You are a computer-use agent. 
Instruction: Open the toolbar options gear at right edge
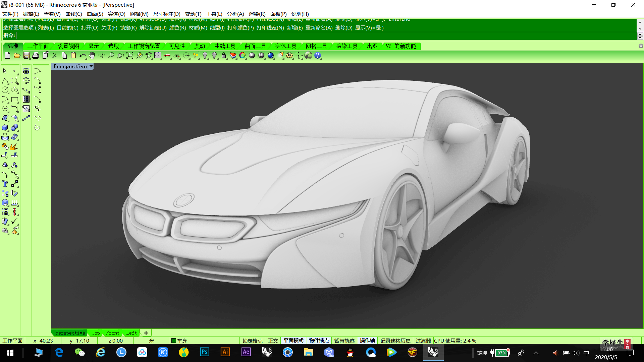click(641, 46)
